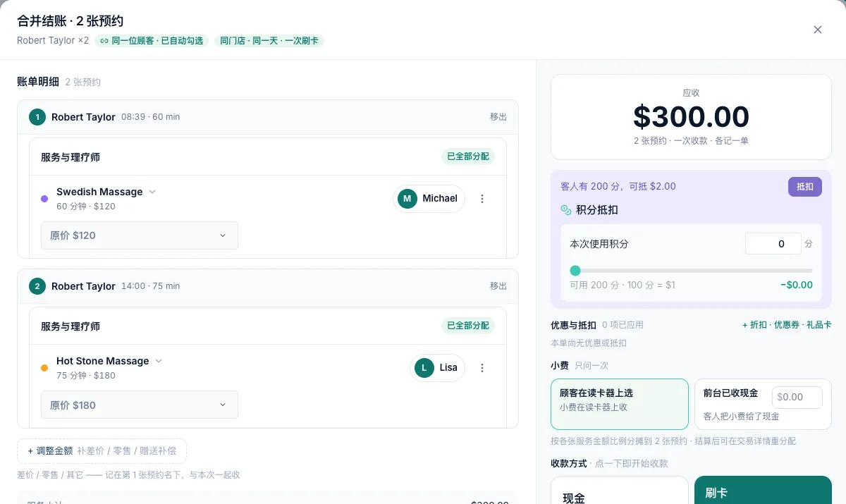Click the number 1 appointment badge
Screen dimensions: 846x504
click(x=37, y=117)
